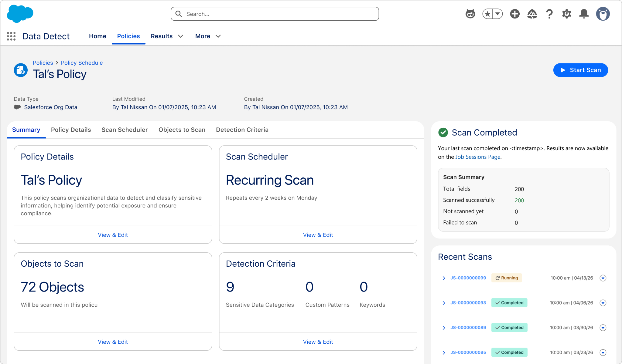
Task: Click the Completed badge for JS-0000000085
Action: pyautogui.click(x=509, y=352)
